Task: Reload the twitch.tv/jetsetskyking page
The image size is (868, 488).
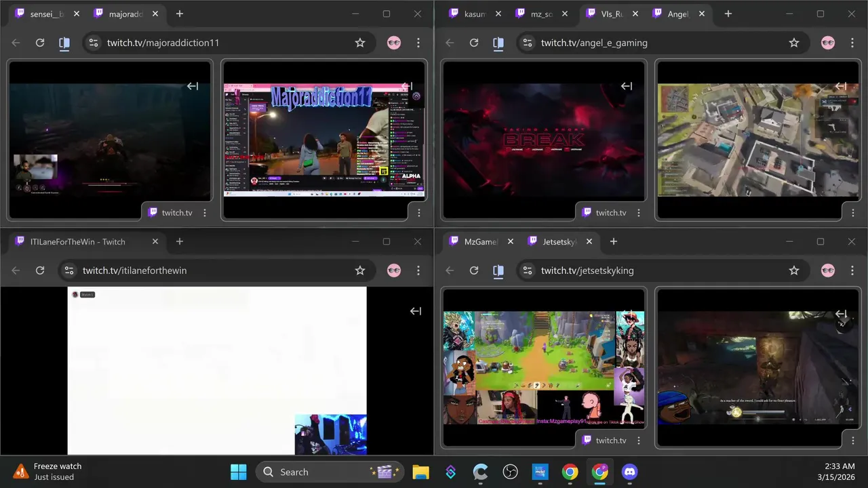Action: point(474,270)
